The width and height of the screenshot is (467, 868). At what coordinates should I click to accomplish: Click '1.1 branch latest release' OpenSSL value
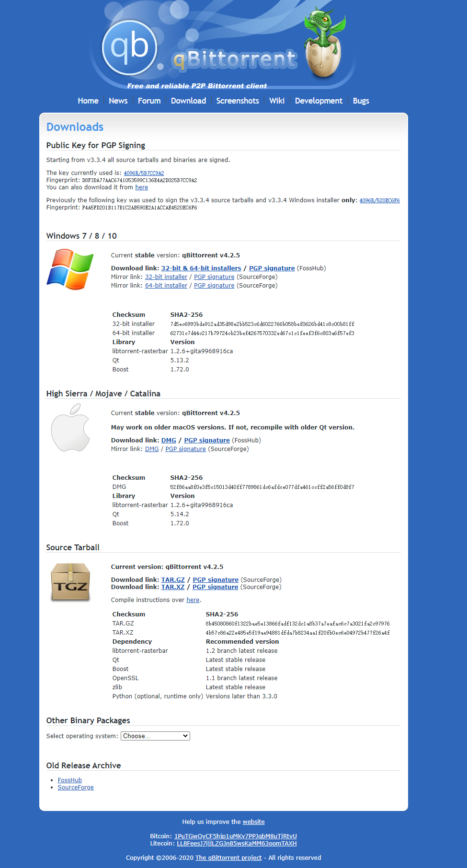coord(242,678)
